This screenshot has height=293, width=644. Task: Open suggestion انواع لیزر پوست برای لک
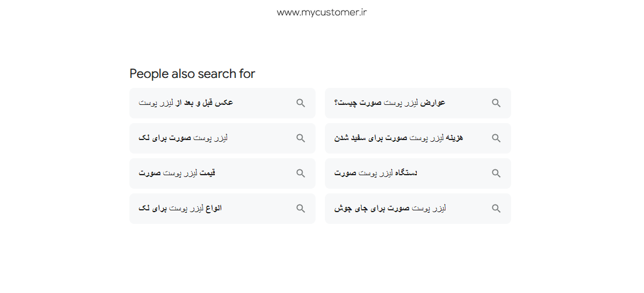click(x=180, y=209)
